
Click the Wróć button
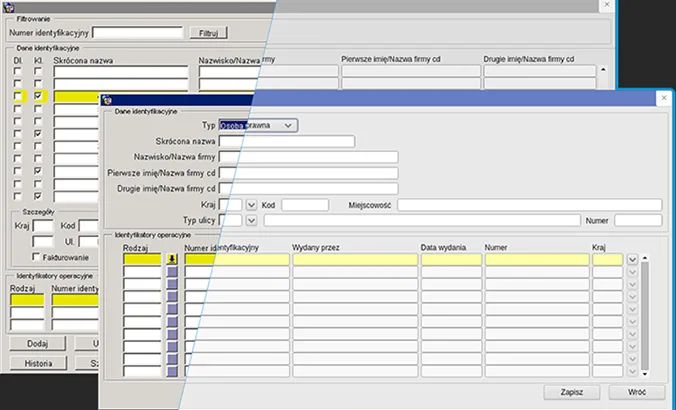(634, 392)
